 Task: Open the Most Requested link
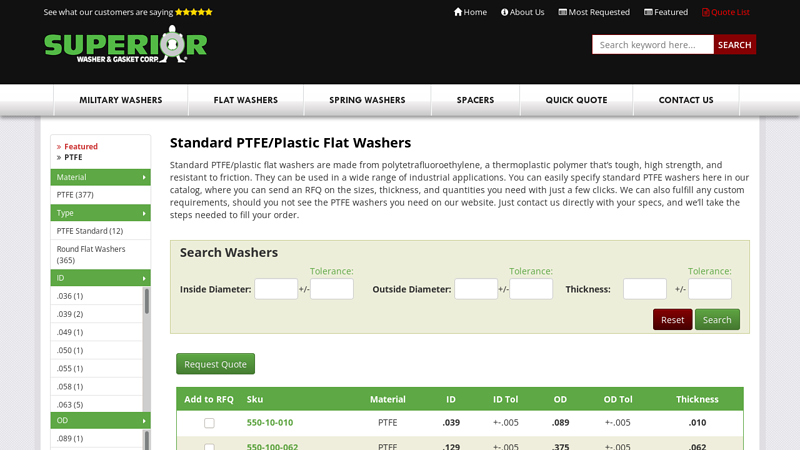[x=594, y=12]
